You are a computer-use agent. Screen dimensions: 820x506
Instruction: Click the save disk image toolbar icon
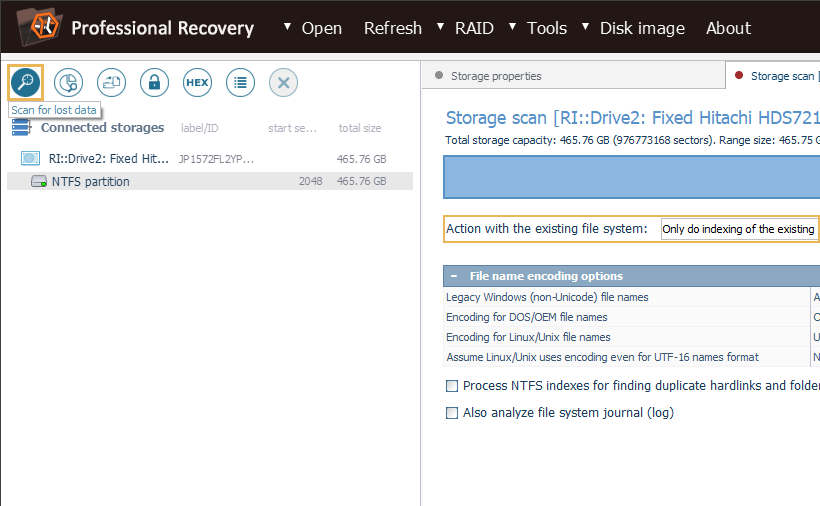pos(111,82)
